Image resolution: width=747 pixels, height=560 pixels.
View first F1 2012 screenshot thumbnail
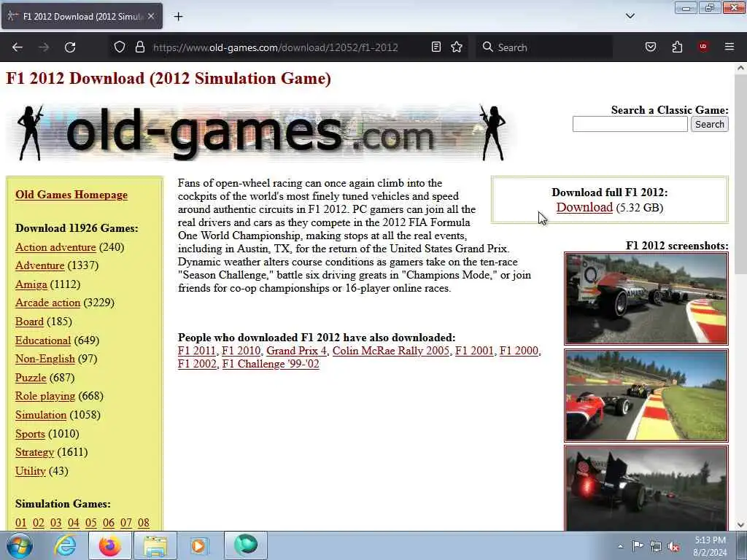click(x=646, y=298)
